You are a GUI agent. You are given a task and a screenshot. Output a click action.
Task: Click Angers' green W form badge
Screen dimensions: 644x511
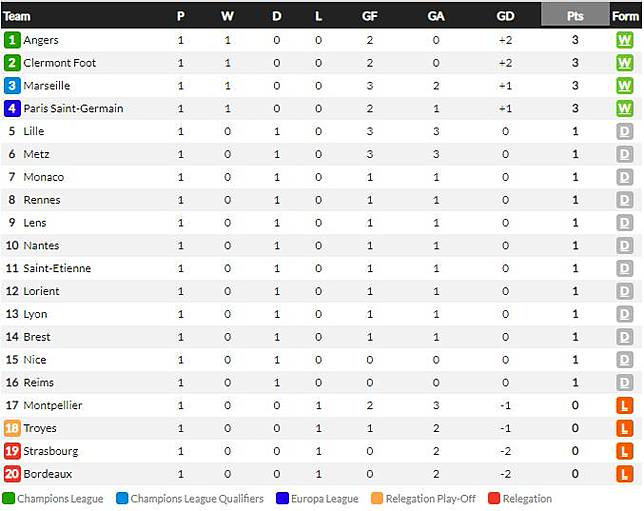click(x=625, y=40)
